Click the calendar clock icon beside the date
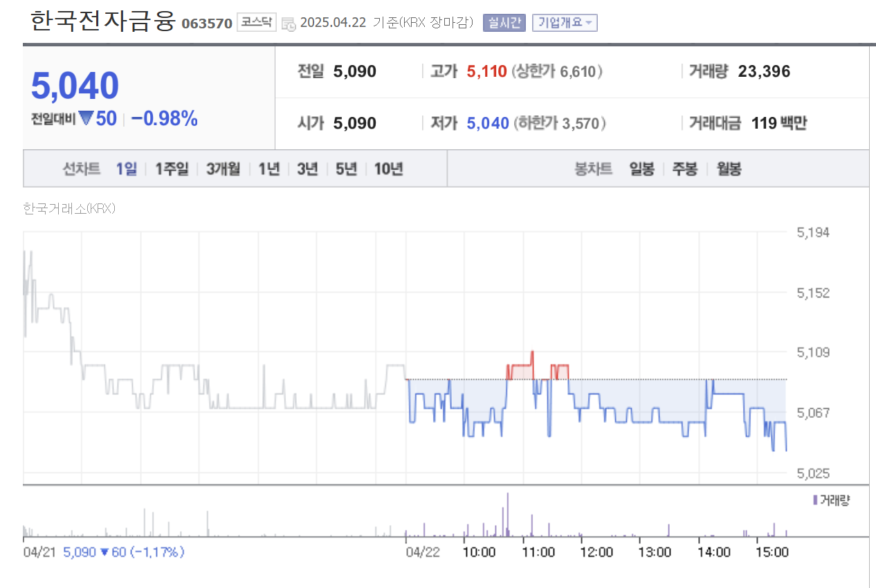This screenshot has height=588, width=876. [289, 24]
